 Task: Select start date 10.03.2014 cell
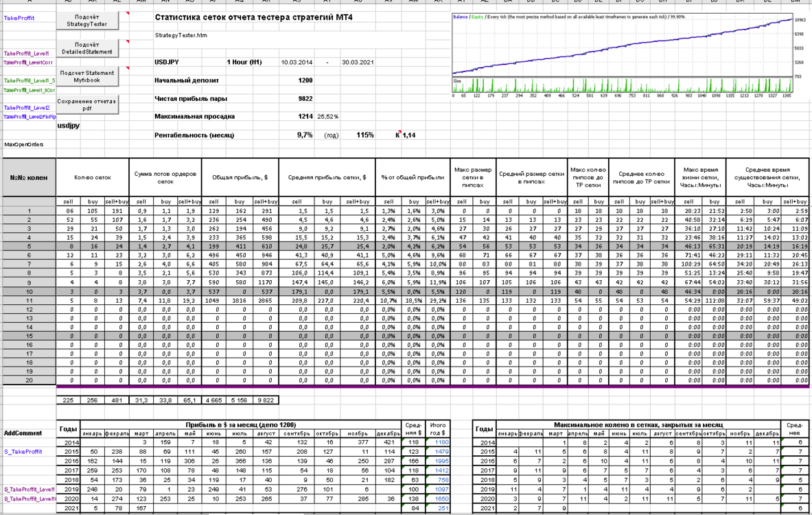coord(297,62)
